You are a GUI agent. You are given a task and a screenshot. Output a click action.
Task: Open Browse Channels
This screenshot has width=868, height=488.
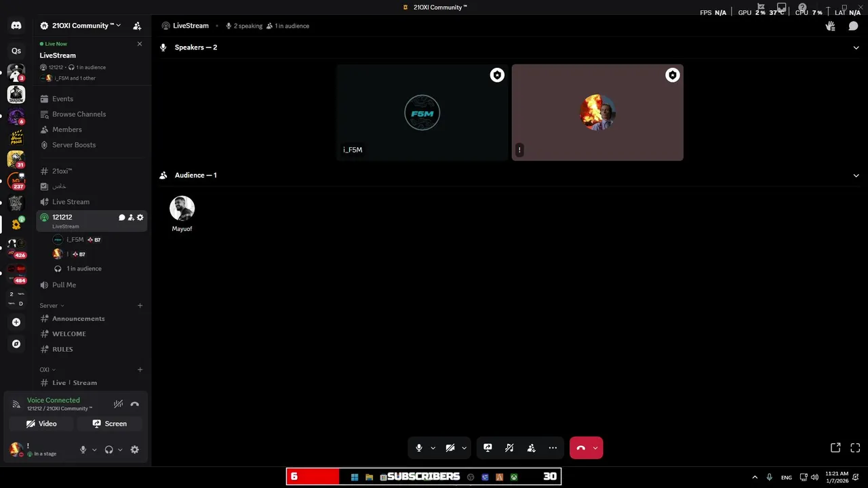(x=92, y=115)
